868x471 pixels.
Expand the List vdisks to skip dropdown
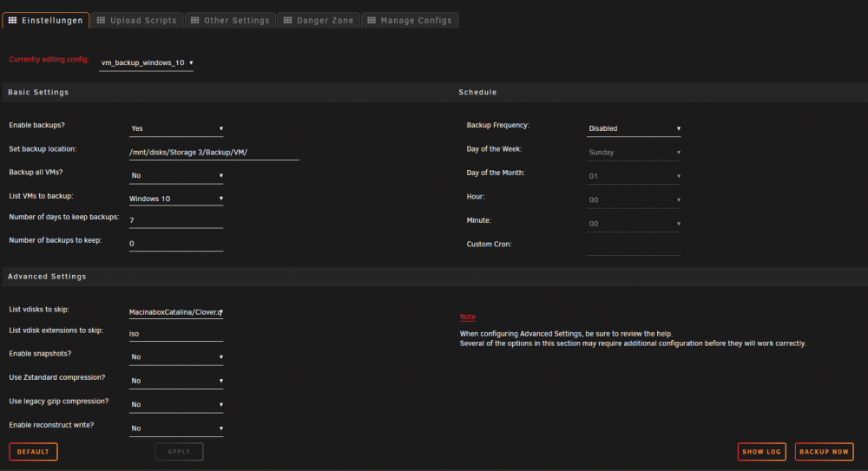coord(176,312)
